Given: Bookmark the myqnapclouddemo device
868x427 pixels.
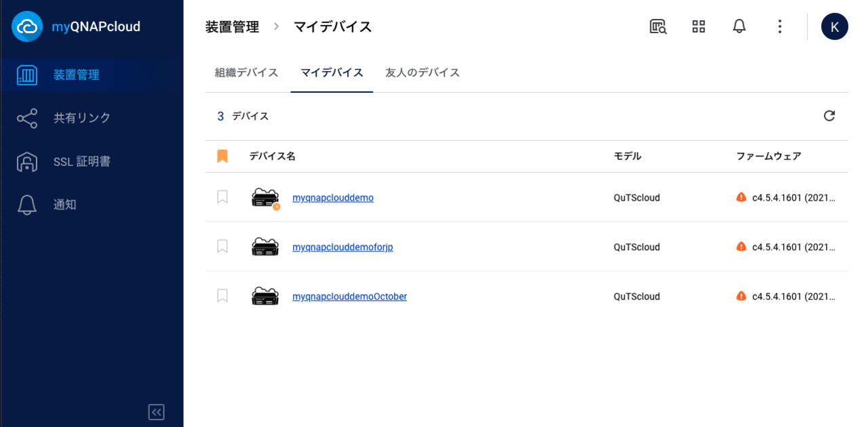Looking at the screenshot, I should pyautogui.click(x=222, y=197).
